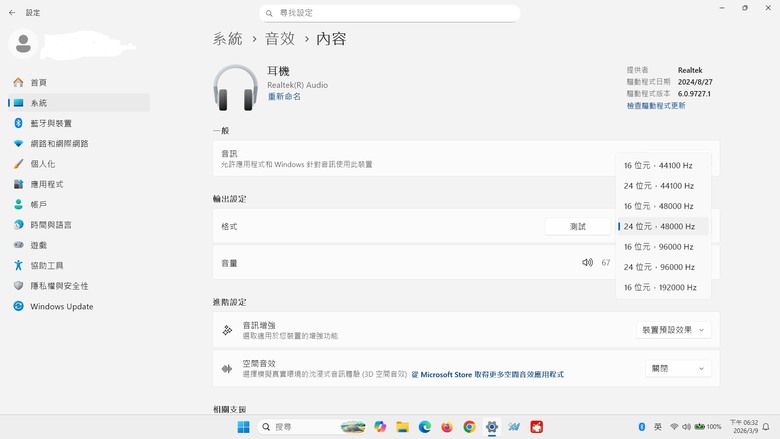The image size is (780, 439).
Task: Open the red app icon in taskbar
Action: point(536,427)
